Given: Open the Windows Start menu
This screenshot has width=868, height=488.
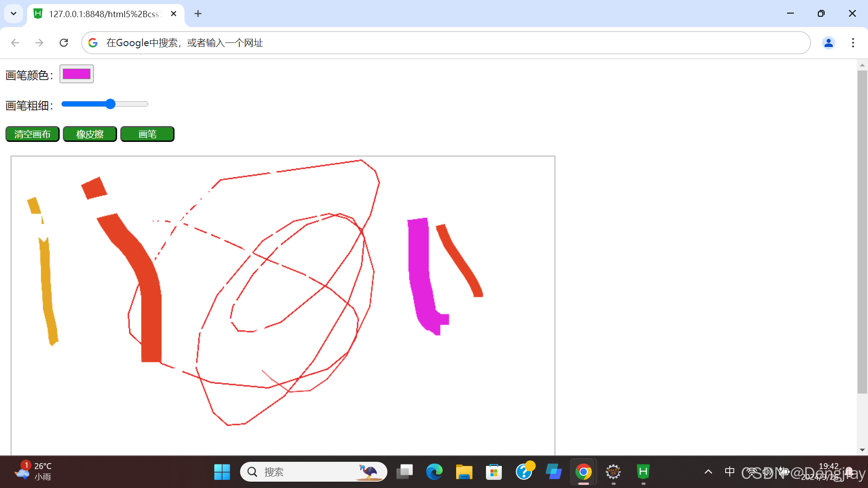Looking at the screenshot, I should pos(222,472).
